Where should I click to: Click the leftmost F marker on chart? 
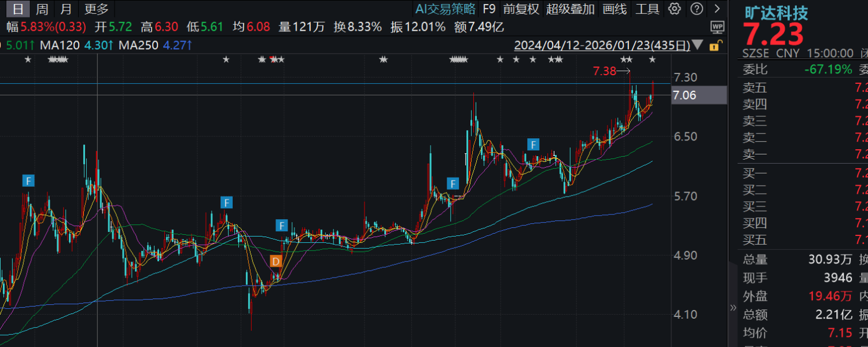click(x=28, y=180)
